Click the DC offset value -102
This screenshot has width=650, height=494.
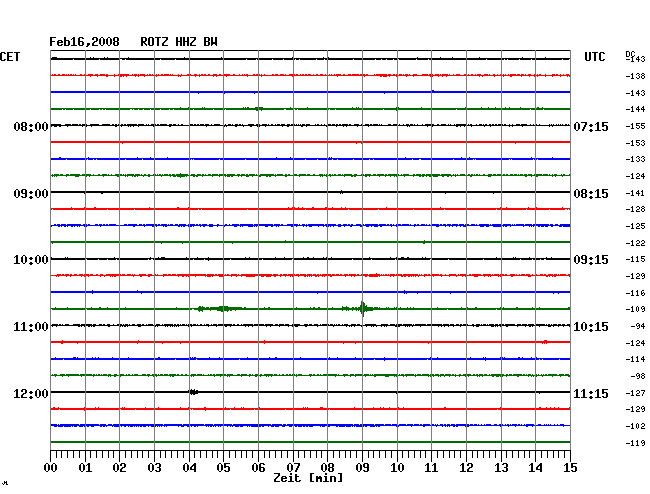[635, 426]
